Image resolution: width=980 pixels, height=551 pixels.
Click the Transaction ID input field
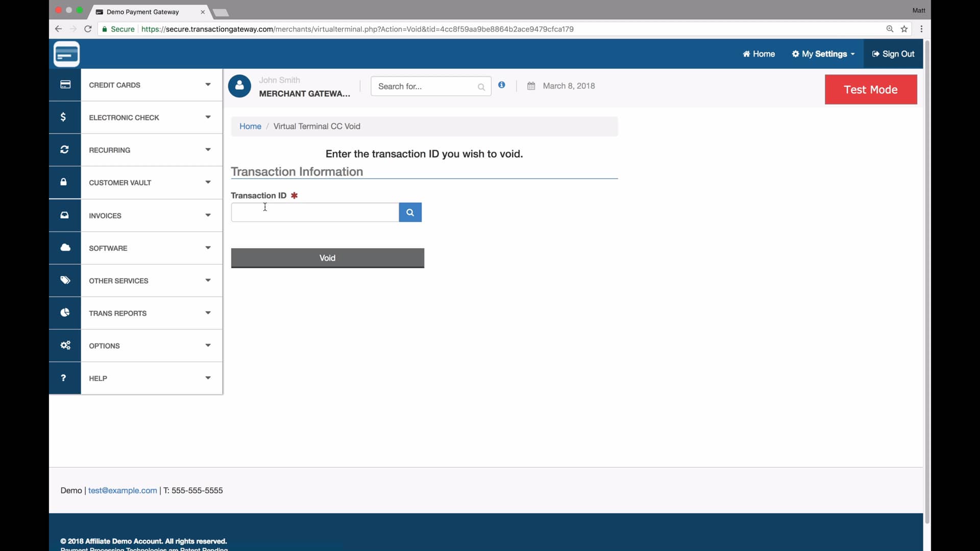click(314, 211)
